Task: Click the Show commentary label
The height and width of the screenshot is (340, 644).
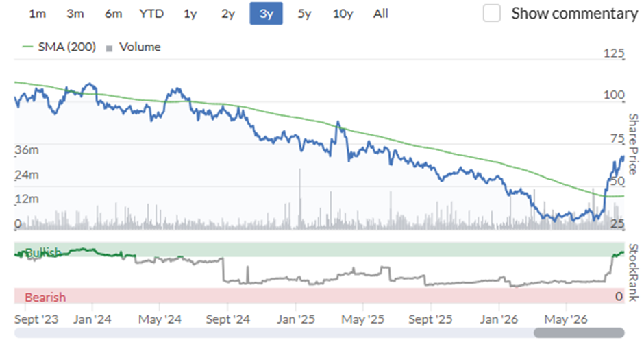Action: coord(575,14)
